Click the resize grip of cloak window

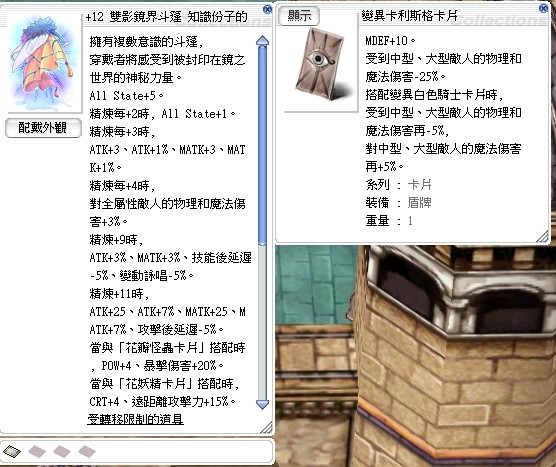click(267, 427)
